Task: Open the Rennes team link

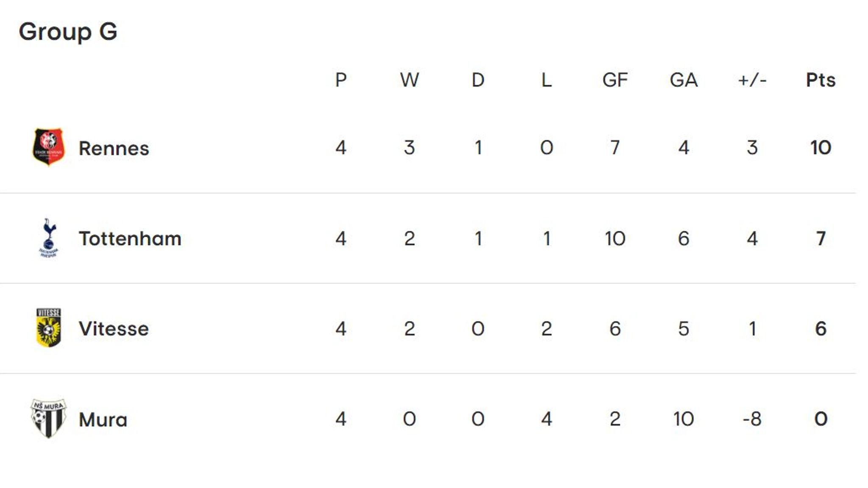Action: [x=114, y=148]
